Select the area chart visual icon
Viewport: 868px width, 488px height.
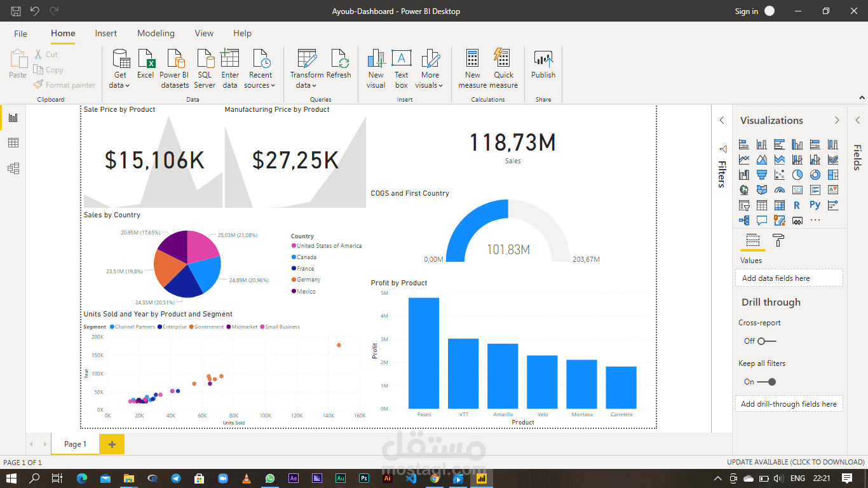pyautogui.click(x=762, y=159)
